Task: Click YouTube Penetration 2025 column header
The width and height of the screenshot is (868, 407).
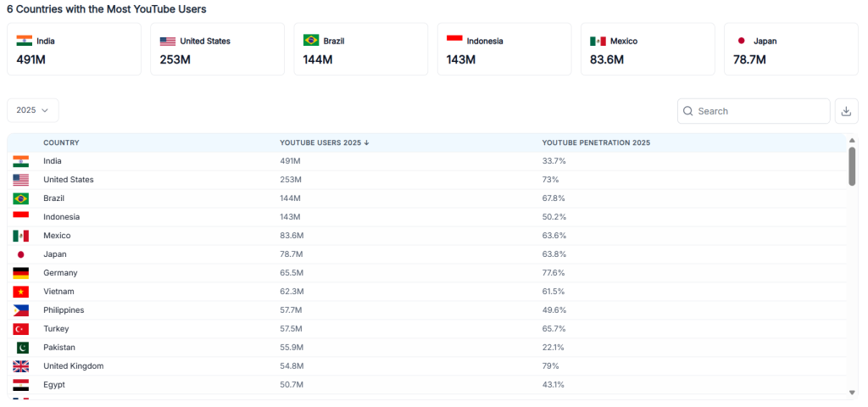Action: 596,142
